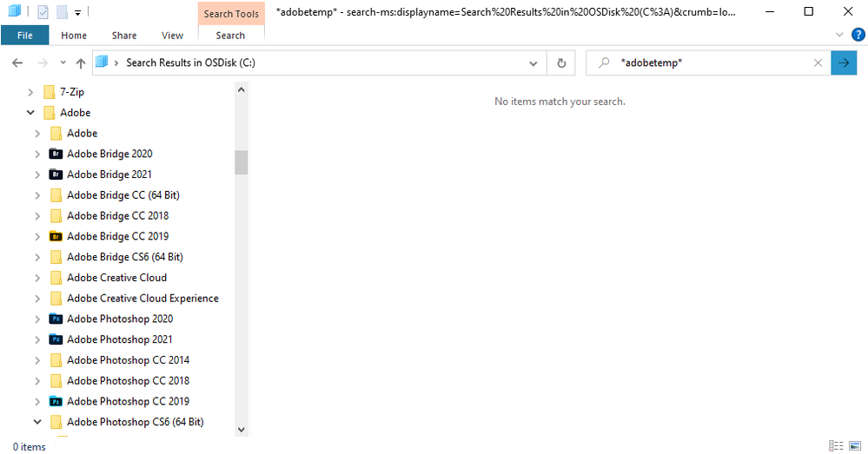Select the Adobe Photoshop 2021 Ps icon
The width and height of the screenshot is (868, 454).
(56, 339)
